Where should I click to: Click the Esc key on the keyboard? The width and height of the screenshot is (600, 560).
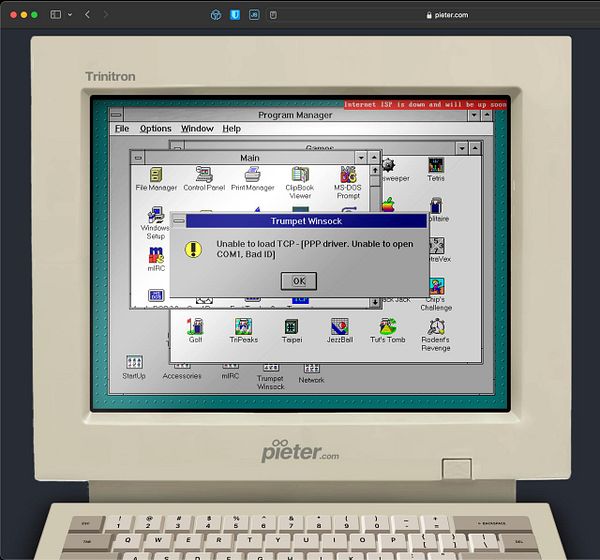(86, 523)
